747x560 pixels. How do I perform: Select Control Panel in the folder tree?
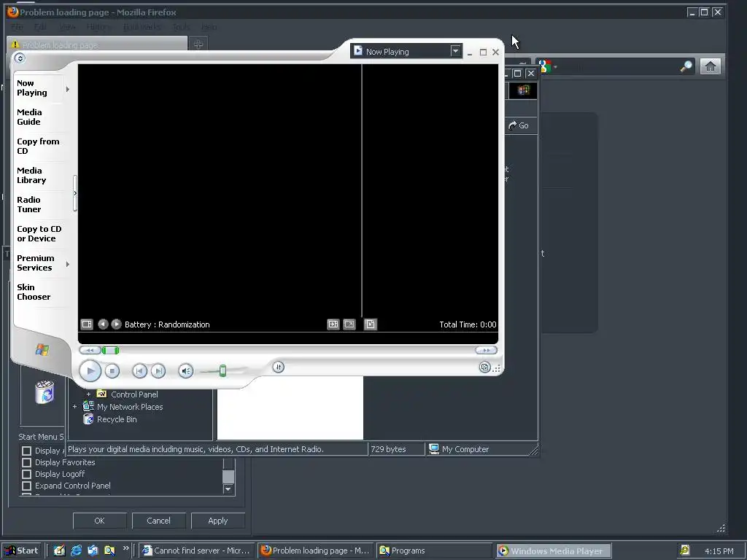(134, 394)
